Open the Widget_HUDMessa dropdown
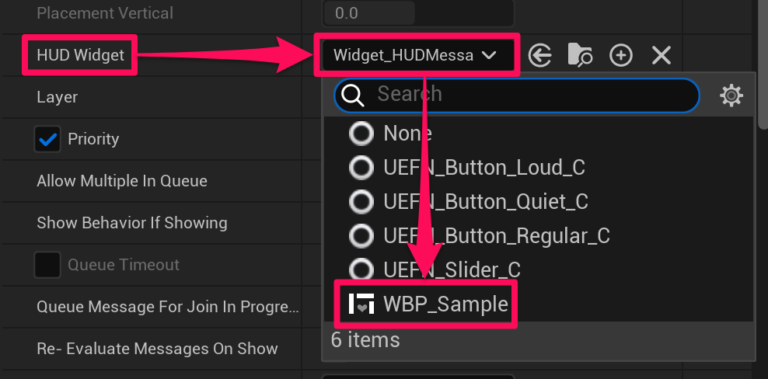Screen dimensions: 768x379 tap(416, 55)
